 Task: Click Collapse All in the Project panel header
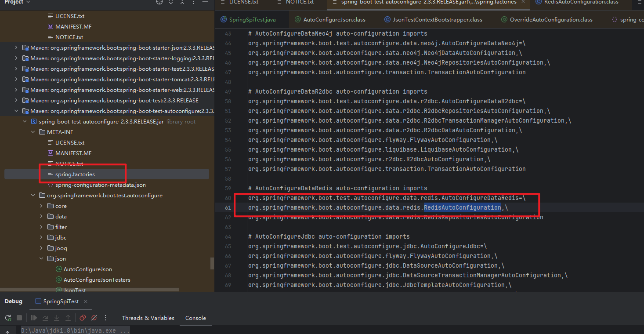(x=182, y=2)
